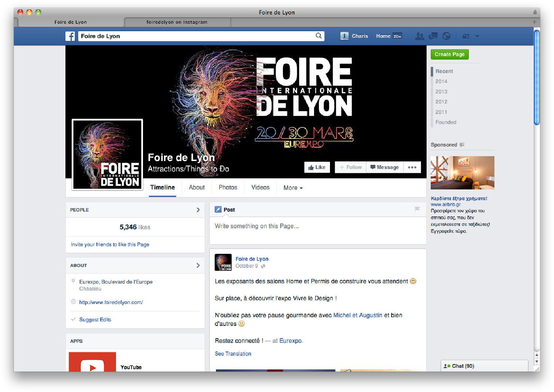Jump to 2014 in timeline navigator
The width and height of the screenshot is (554, 392).
point(441,81)
